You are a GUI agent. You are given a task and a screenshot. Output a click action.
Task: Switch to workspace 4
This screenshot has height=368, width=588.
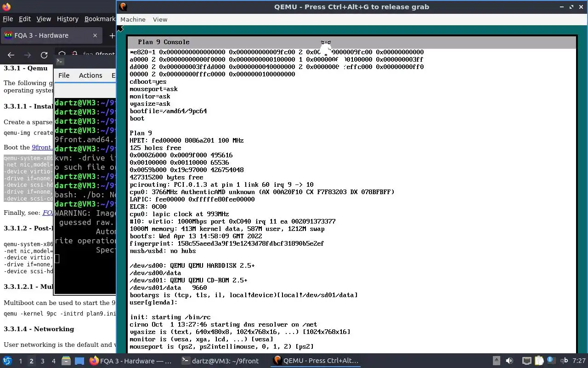53,361
